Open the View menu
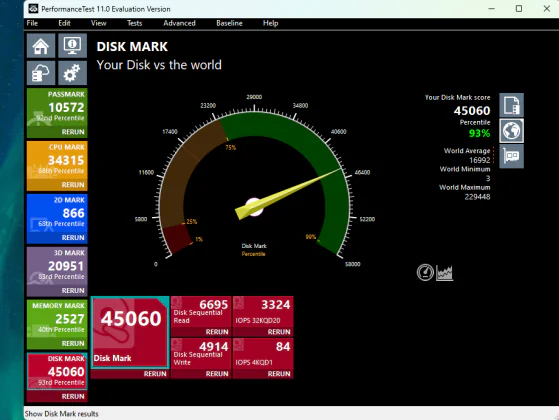Image resolution: width=559 pixels, height=420 pixels. (98, 23)
